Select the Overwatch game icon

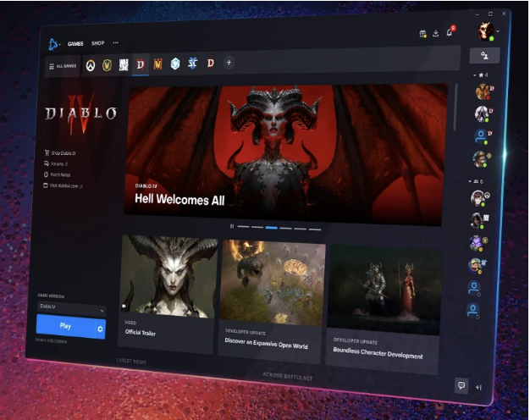pyautogui.click(x=91, y=65)
